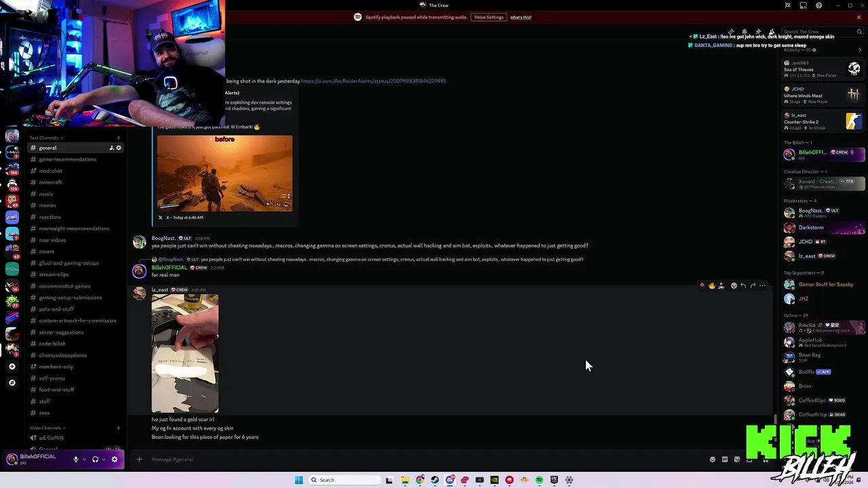Open notification settings bell icon
868x488 pixels.
pos(745,31)
